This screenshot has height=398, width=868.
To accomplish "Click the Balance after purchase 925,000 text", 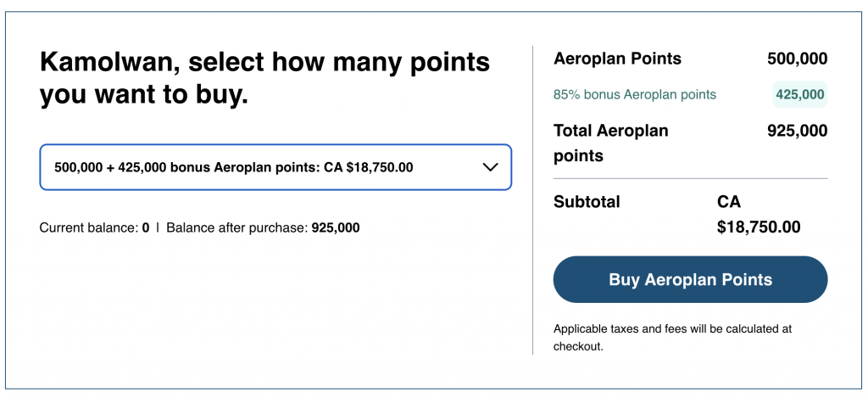I will [x=263, y=227].
